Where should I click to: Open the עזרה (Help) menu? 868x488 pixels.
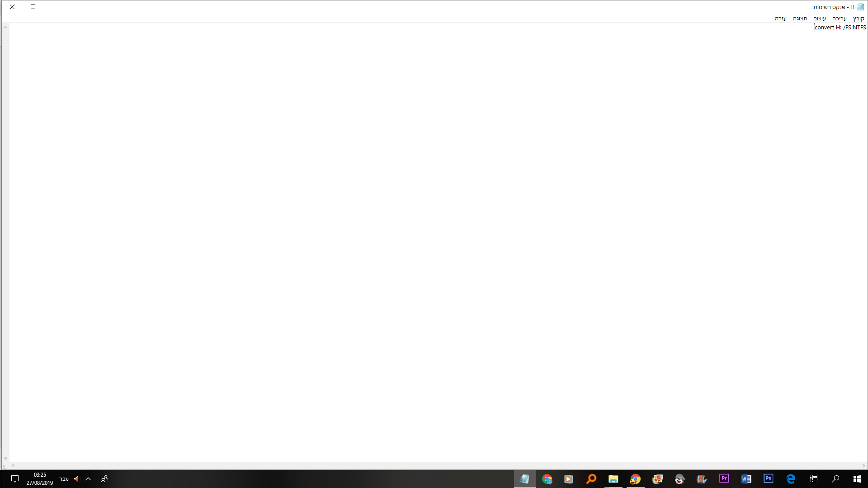pos(781,19)
